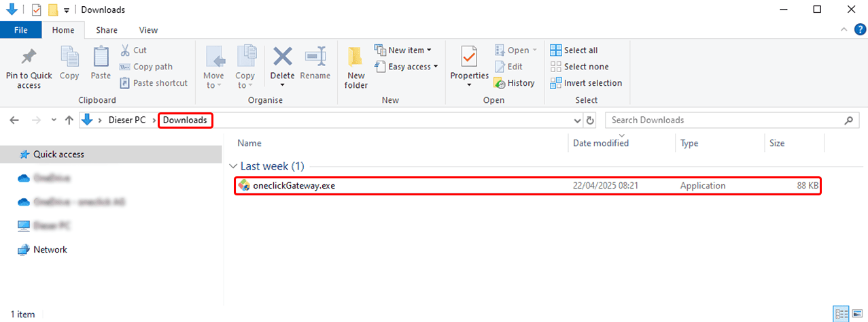Switch to large thumbnails view
Screen dimensions: 868x322
[x=856, y=314]
